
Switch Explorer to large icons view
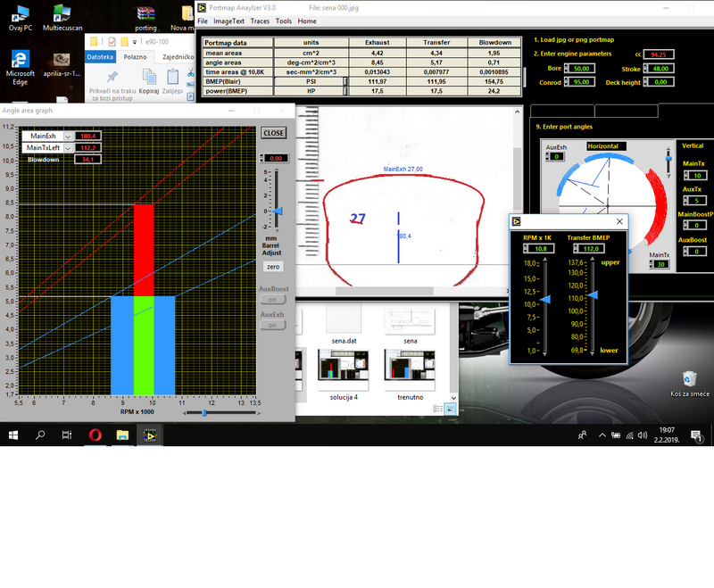click(x=450, y=409)
